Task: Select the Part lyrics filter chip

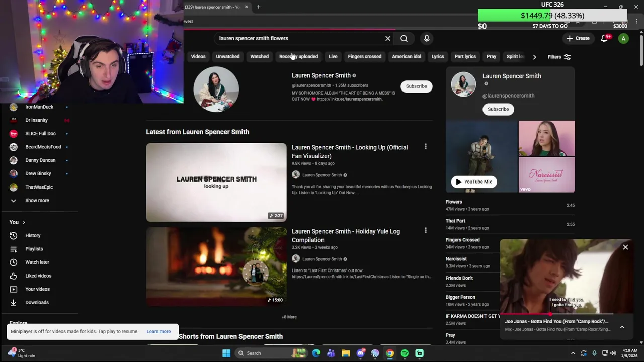Action: click(x=465, y=56)
